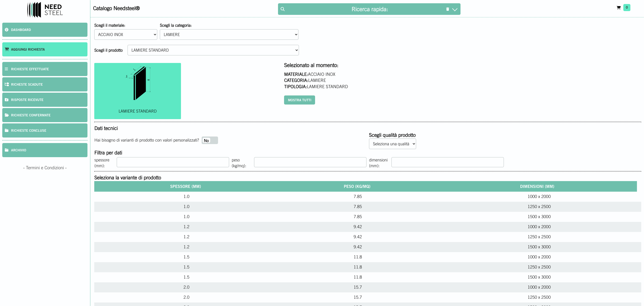Focus the dimensioni filter field
The image size is (644, 306).
[447, 162]
